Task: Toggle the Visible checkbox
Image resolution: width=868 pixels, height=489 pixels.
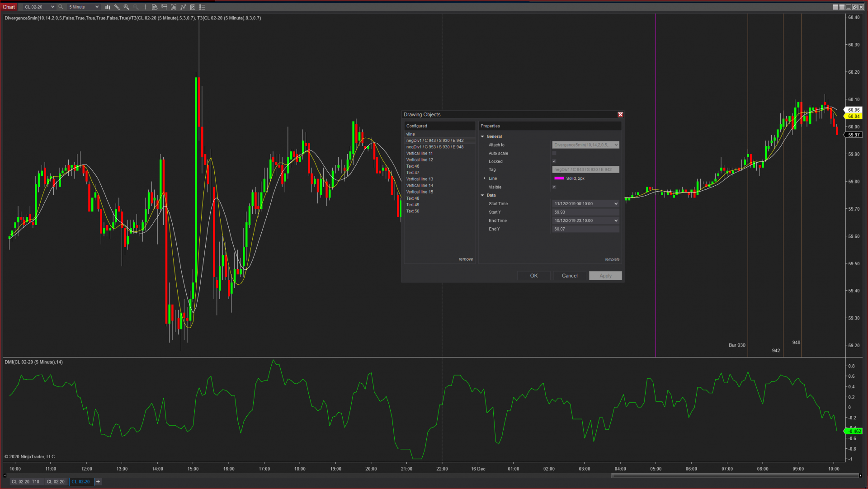Action: tap(554, 187)
